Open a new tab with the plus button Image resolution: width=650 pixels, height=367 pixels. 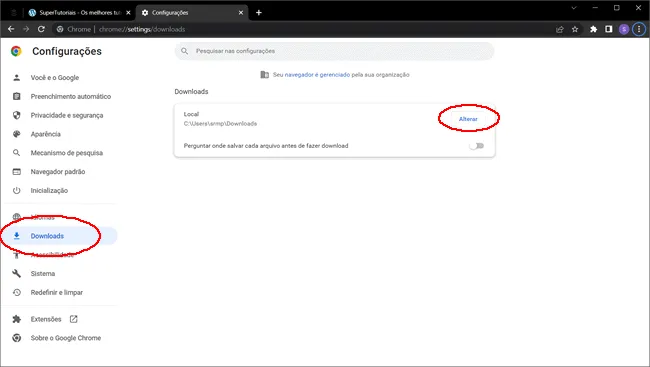tap(259, 12)
